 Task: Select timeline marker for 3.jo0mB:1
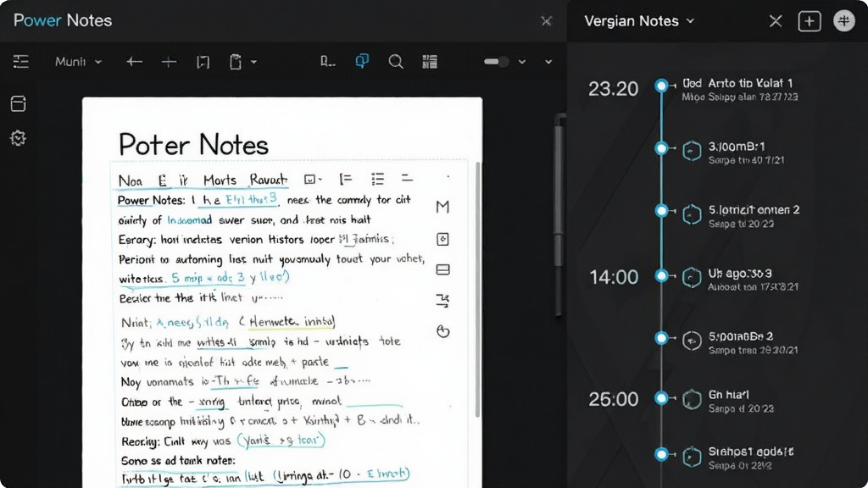coord(661,148)
